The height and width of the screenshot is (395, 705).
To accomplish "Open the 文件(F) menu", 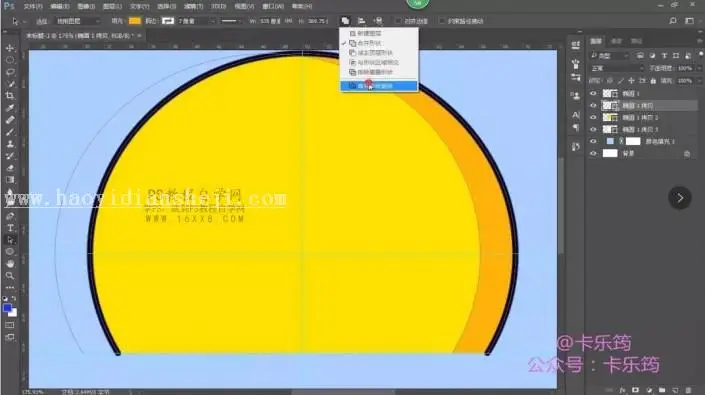I will [32, 6].
